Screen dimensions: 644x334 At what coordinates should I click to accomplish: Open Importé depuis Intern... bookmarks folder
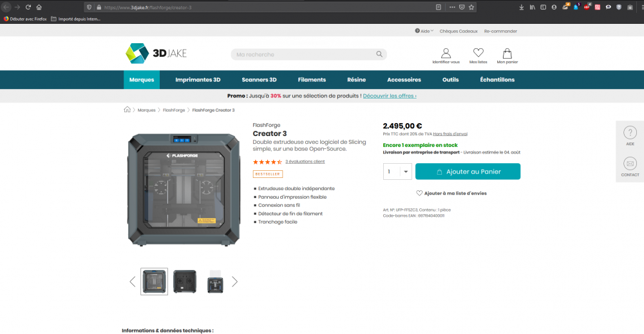coord(75,19)
